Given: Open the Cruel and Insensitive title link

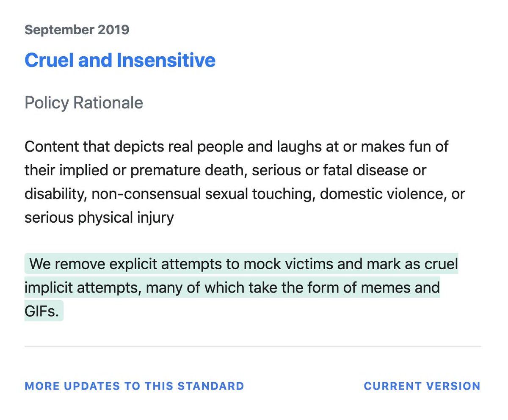Looking at the screenshot, I should pyautogui.click(x=120, y=60).
